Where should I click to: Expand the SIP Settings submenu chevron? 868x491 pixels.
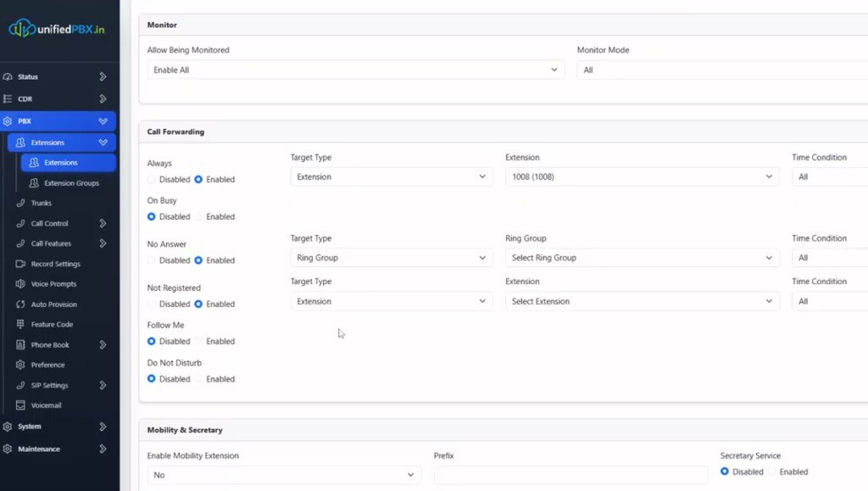click(103, 385)
